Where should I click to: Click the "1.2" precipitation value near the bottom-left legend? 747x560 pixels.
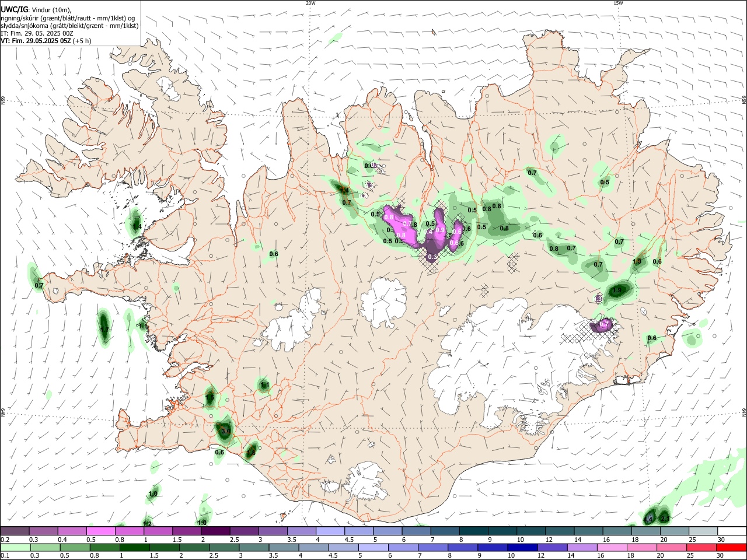[x=148, y=524]
